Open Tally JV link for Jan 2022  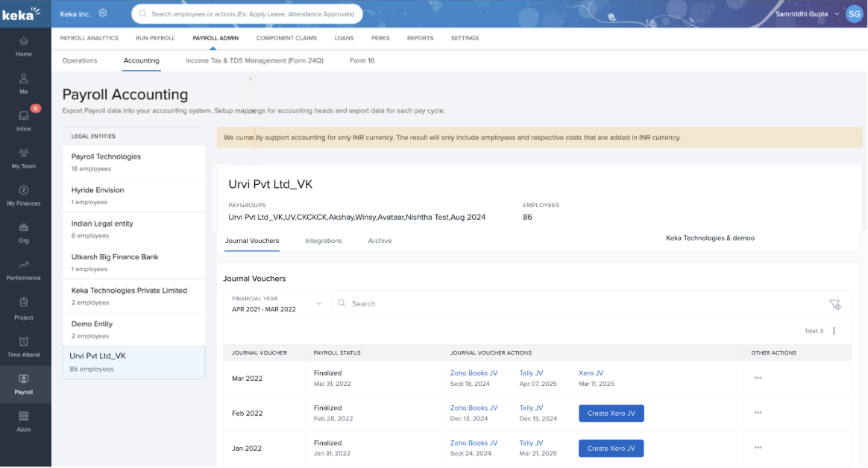(531, 443)
